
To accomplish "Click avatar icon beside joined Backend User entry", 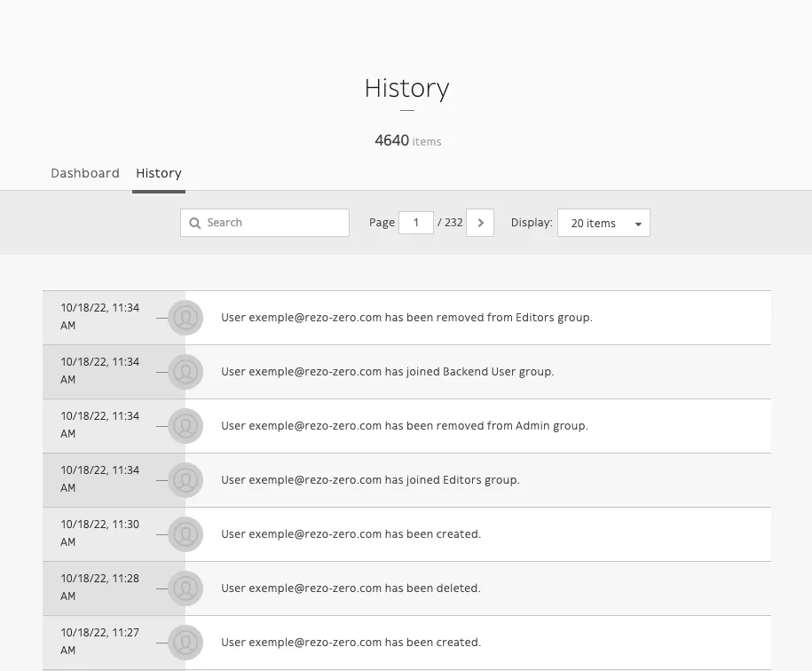I will pyautogui.click(x=185, y=372).
